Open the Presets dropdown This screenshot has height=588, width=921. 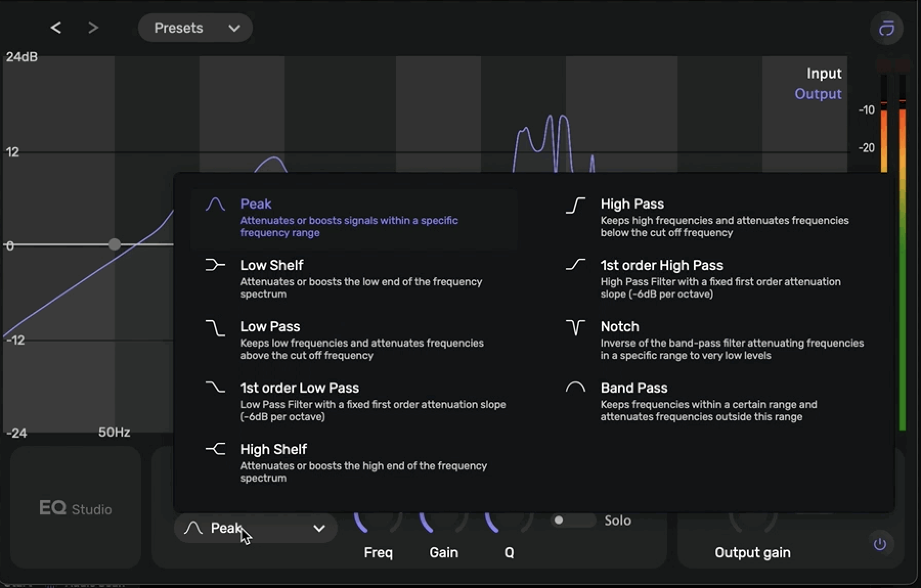(x=195, y=28)
